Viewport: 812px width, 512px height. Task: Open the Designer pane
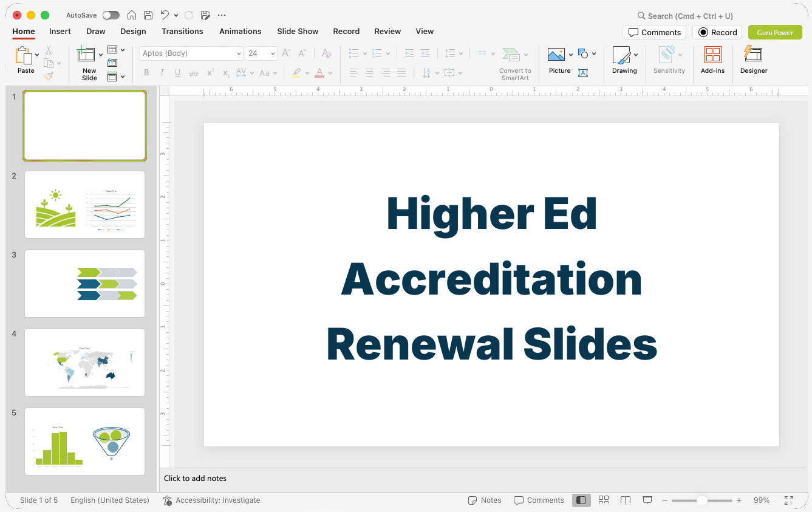[754, 60]
